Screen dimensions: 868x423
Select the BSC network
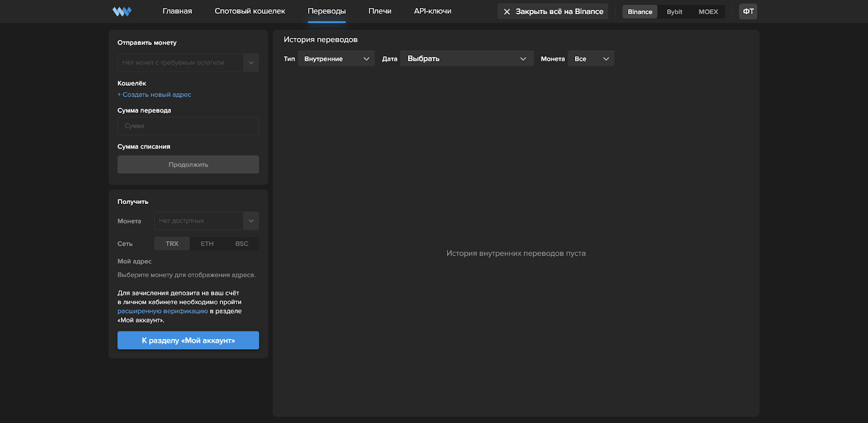[x=242, y=243]
